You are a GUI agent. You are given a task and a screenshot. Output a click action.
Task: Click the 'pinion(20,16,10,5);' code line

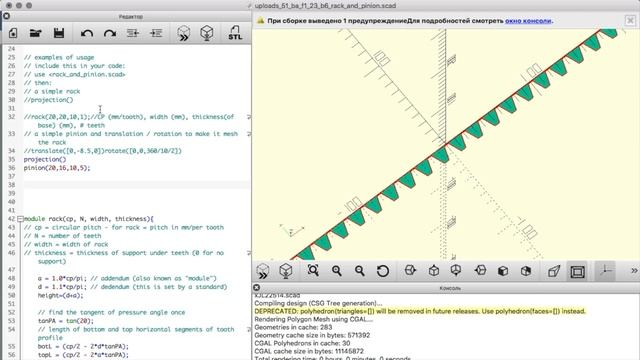click(57, 168)
